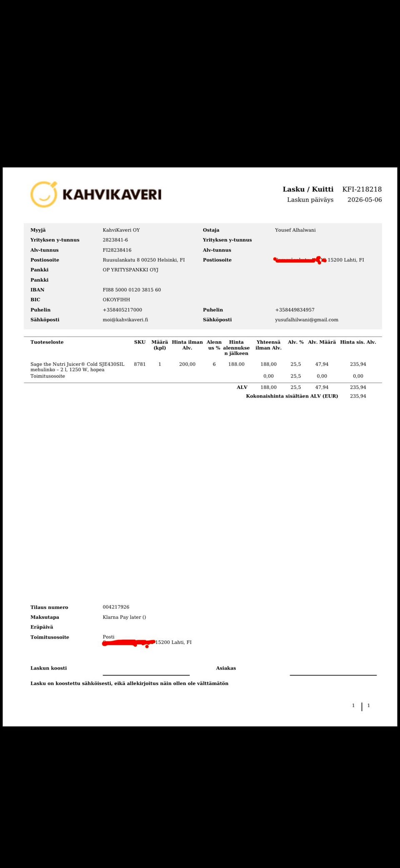This screenshot has height=868, width=400.
Task: Click the Kokonaishinta sisältäen ALV (EUR) label
Action: (292, 396)
